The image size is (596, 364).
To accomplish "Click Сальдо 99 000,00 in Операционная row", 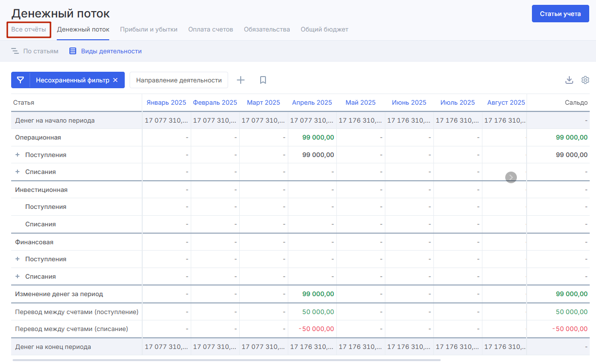I will tap(572, 138).
